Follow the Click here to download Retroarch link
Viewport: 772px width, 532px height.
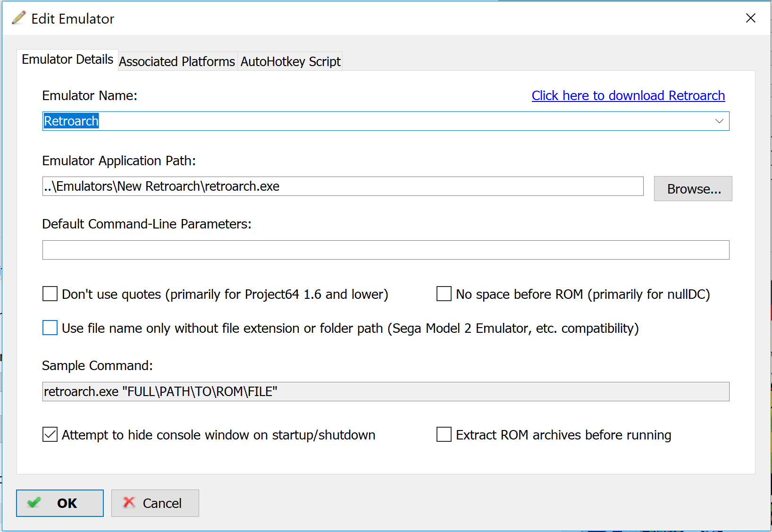[x=628, y=95]
